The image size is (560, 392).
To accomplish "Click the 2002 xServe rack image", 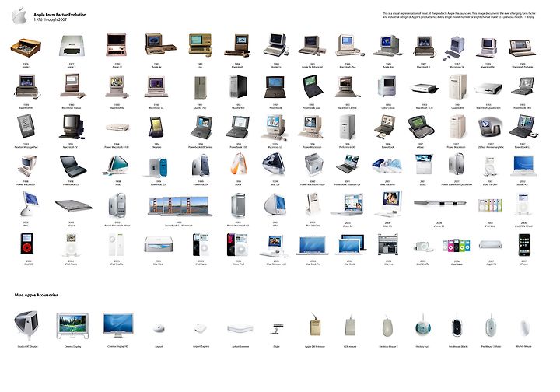I will [74, 205].
